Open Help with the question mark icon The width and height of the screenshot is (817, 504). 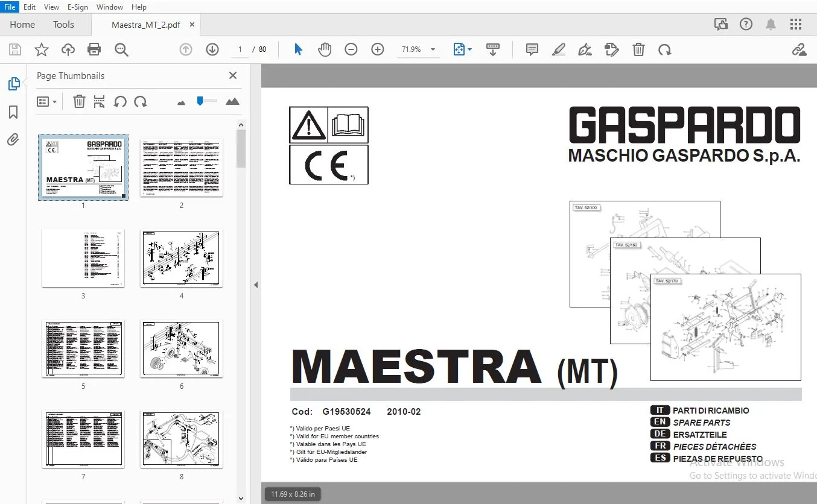pyautogui.click(x=746, y=25)
